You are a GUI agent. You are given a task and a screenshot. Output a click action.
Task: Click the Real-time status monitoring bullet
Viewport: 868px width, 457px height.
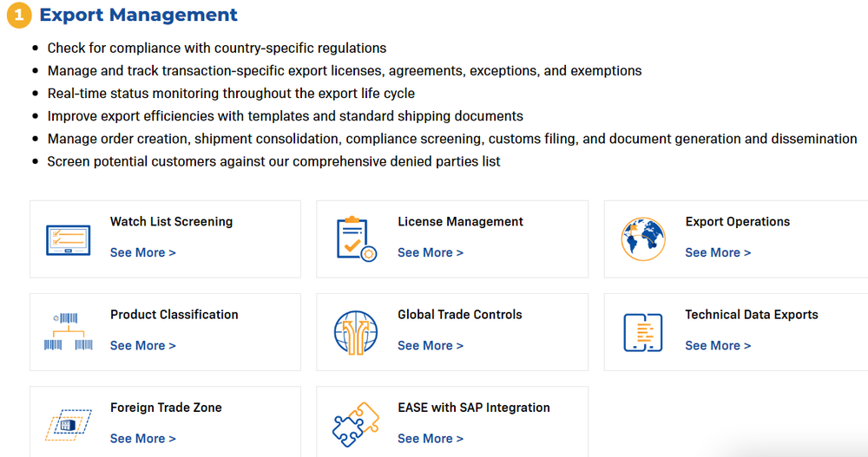231,94
